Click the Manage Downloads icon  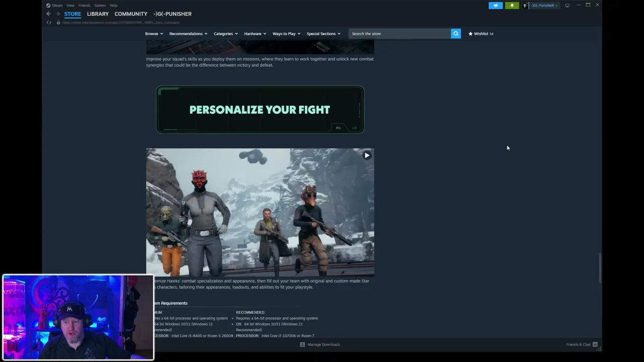point(302,344)
